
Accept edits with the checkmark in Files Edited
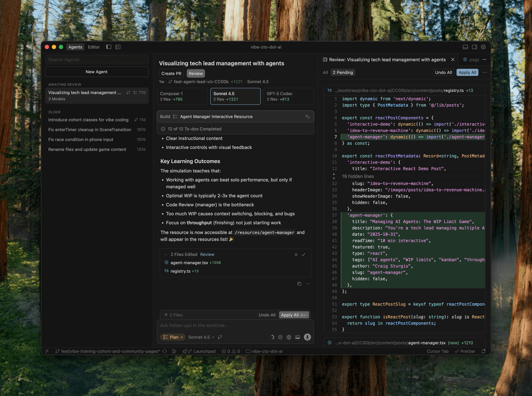point(304,255)
